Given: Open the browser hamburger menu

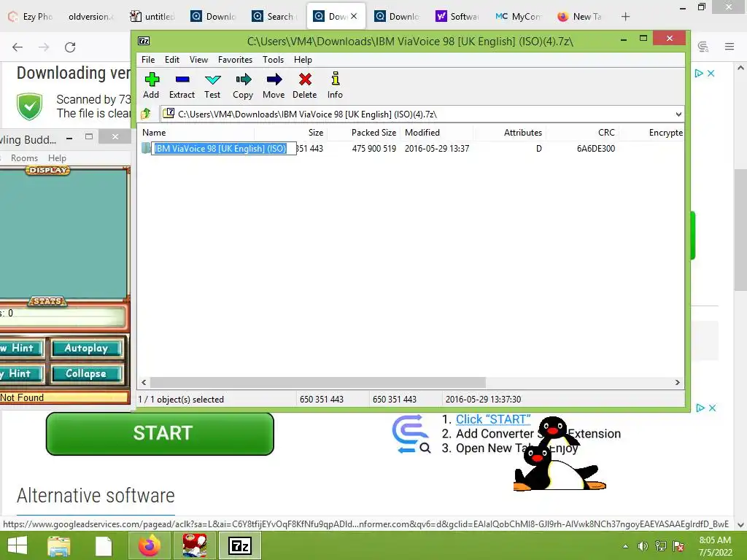Looking at the screenshot, I should click(729, 47).
